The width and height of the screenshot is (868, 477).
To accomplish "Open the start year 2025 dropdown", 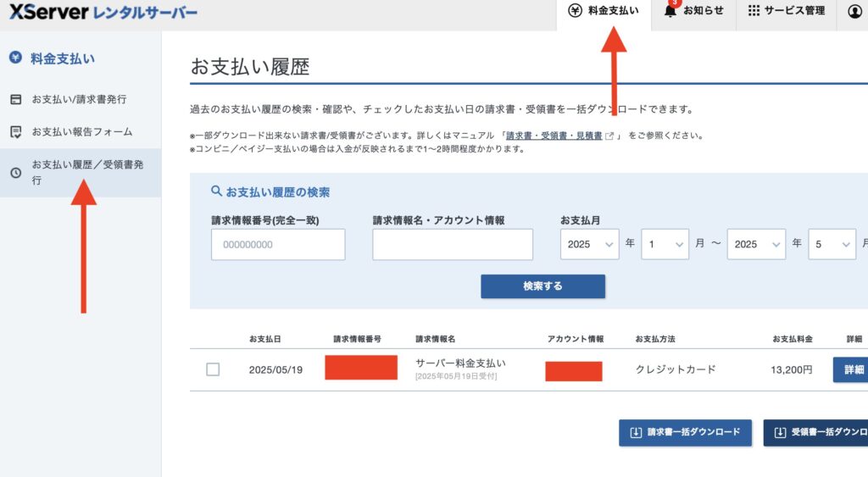I will coord(589,244).
